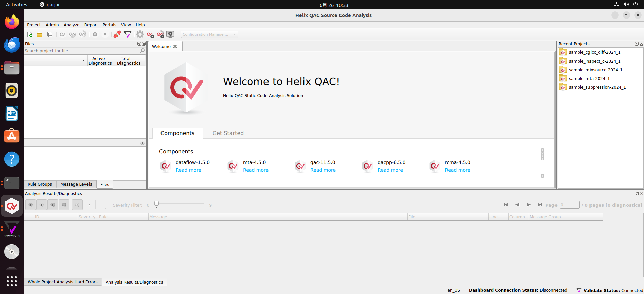
Task: Switch to the Get Started tab
Action: tap(228, 133)
